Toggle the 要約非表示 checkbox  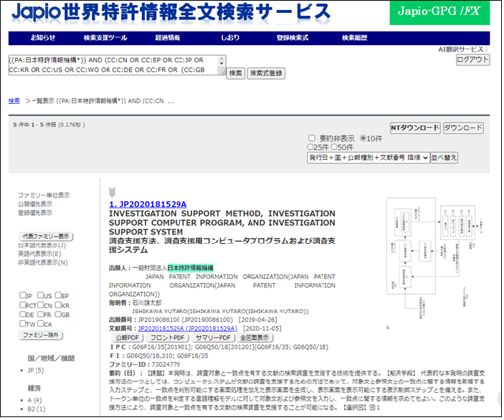pos(313,138)
